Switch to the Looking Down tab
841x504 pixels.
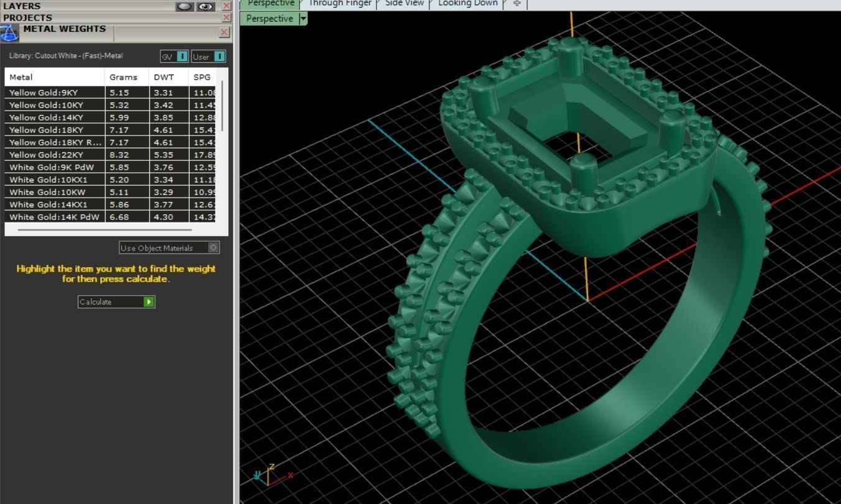coord(468,4)
